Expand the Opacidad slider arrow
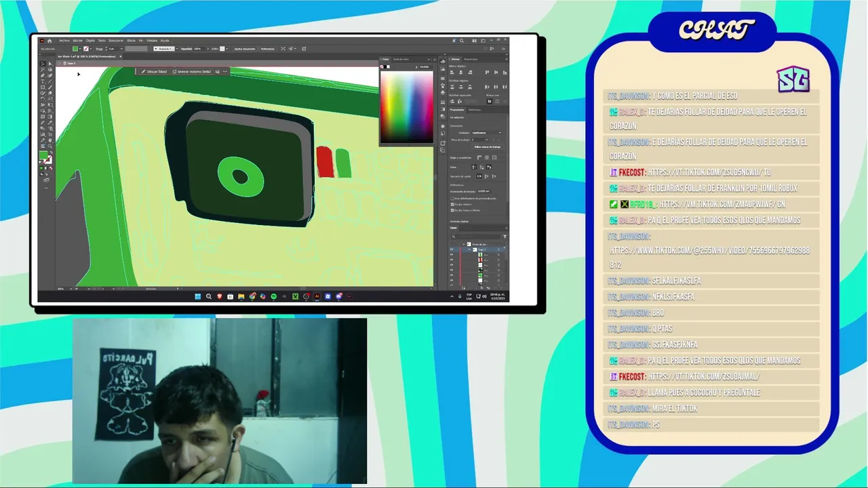This screenshot has width=868, height=488. coord(208,49)
